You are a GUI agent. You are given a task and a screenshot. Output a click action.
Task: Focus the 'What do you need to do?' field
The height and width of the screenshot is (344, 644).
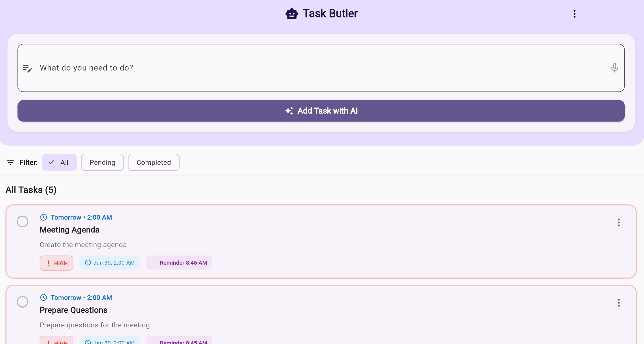tap(316, 68)
